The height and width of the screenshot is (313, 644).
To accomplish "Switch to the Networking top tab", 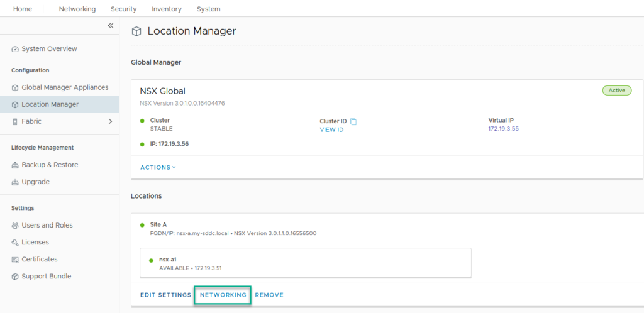I will 77,9.
